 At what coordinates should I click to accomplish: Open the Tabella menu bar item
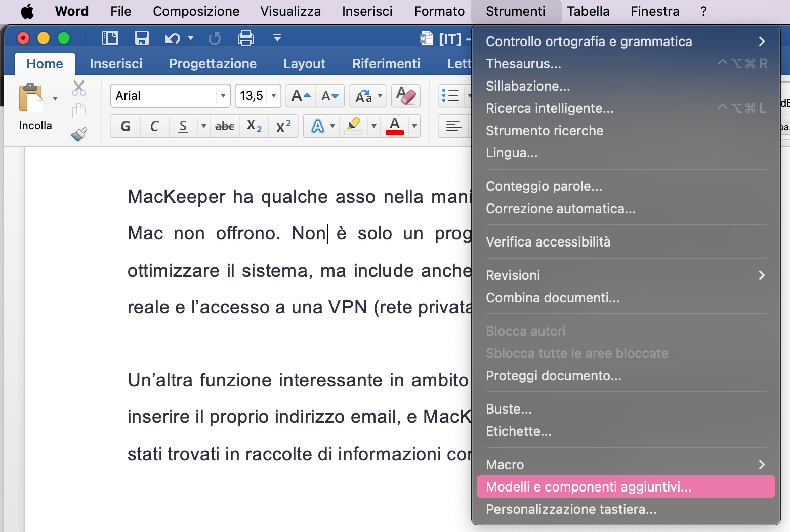(x=588, y=11)
